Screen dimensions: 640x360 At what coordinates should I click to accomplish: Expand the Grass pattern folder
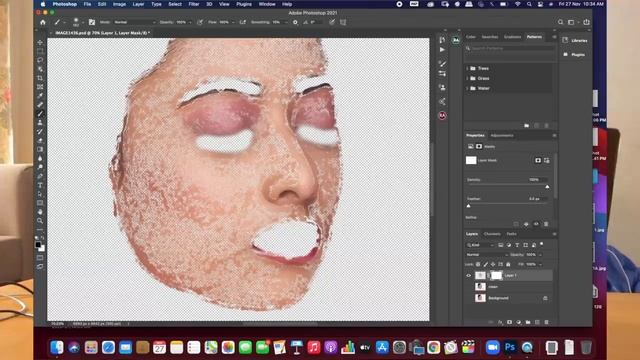(x=467, y=78)
